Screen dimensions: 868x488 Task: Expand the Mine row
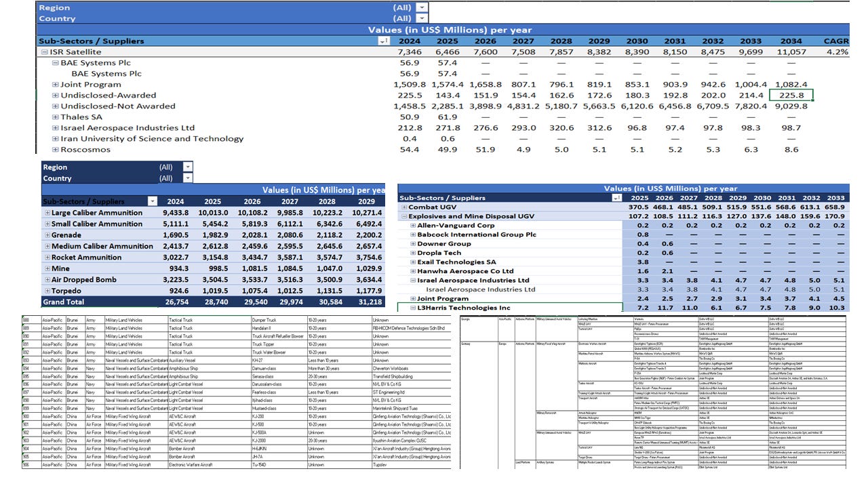(47, 268)
